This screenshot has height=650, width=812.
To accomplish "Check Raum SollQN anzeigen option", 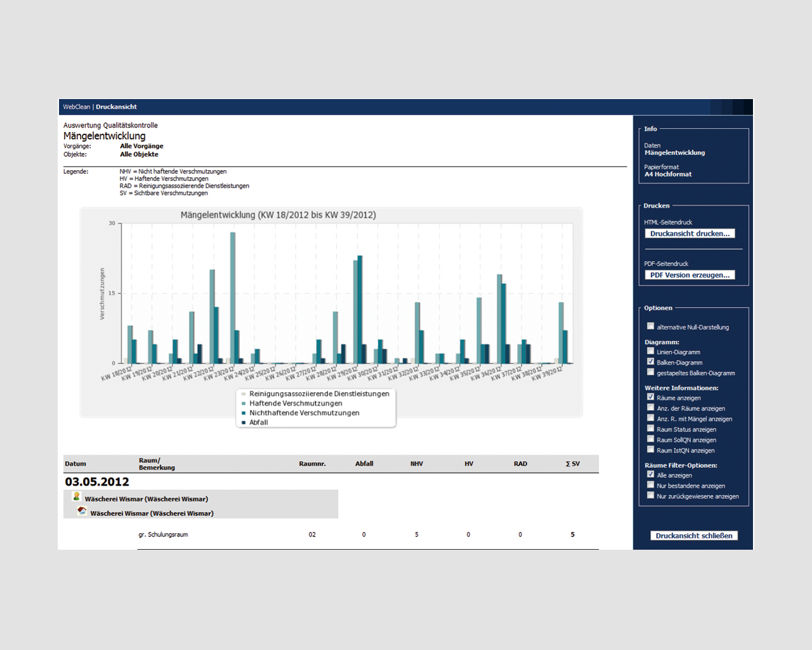I will click(x=650, y=439).
